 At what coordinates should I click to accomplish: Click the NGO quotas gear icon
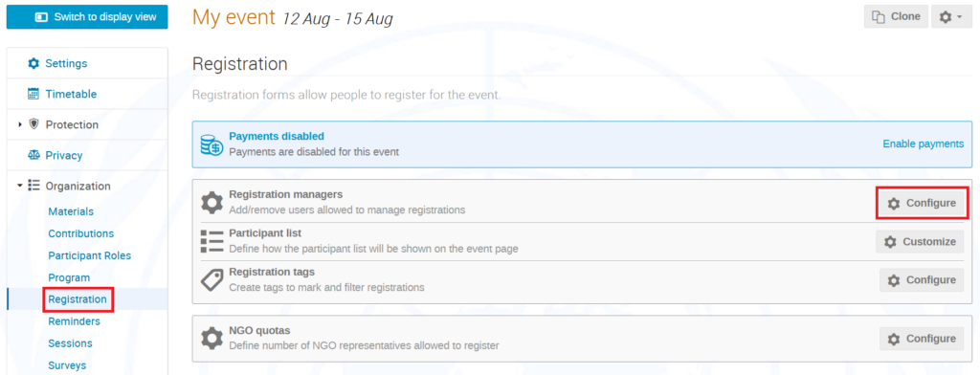[x=212, y=338]
